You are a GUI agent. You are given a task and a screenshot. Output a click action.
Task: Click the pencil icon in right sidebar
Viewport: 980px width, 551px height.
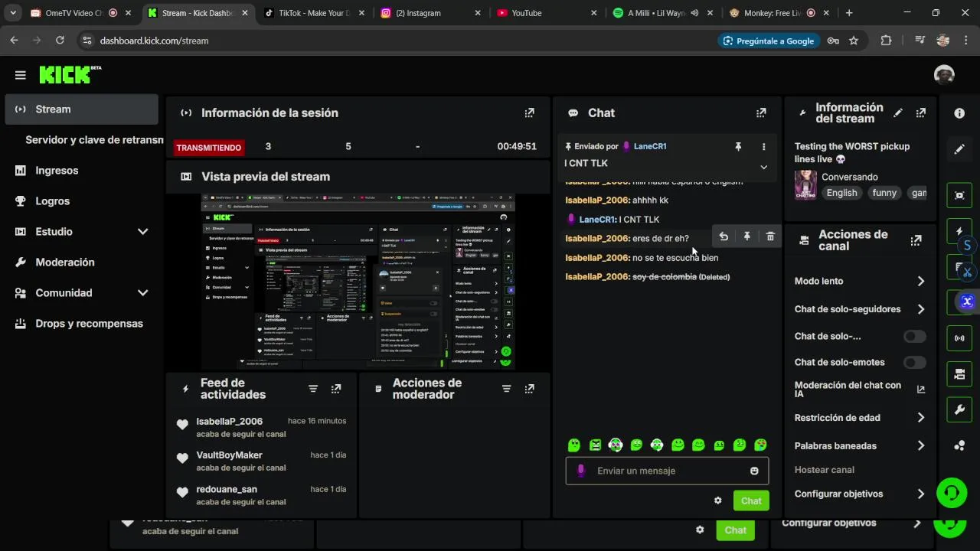pos(959,149)
